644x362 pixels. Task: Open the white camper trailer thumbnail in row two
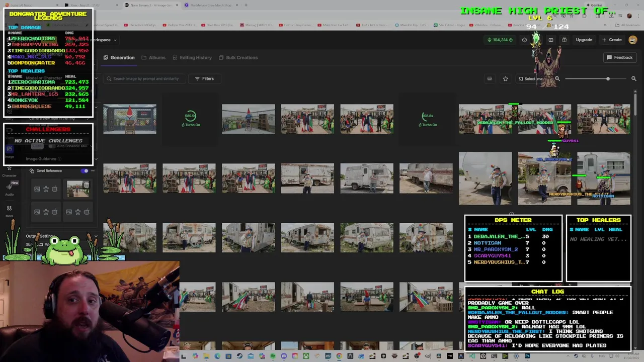pos(367,178)
